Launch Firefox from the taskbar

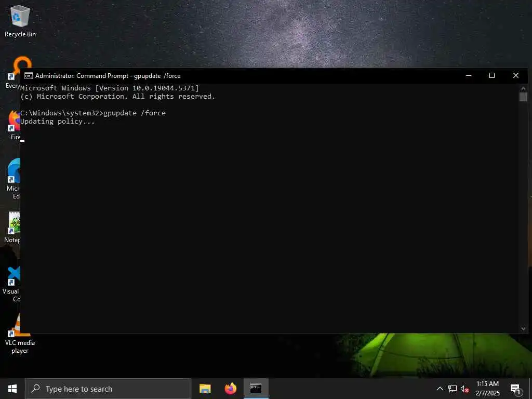pos(230,389)
